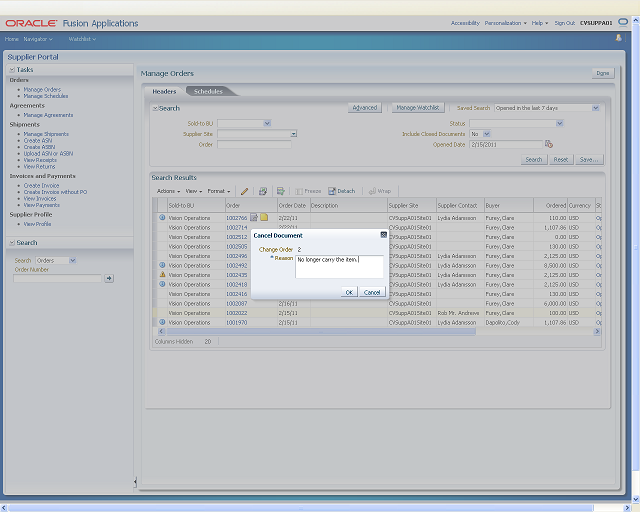This screenshot has height=512, width=640.
Task: Open the Navigator menu
Action: [x=38, y=39]
